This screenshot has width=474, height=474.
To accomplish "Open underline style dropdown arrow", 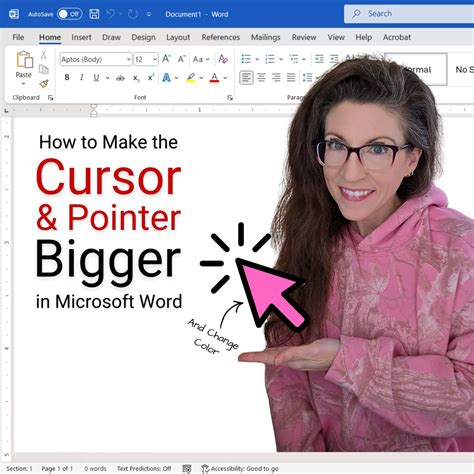I will (107, 78).
